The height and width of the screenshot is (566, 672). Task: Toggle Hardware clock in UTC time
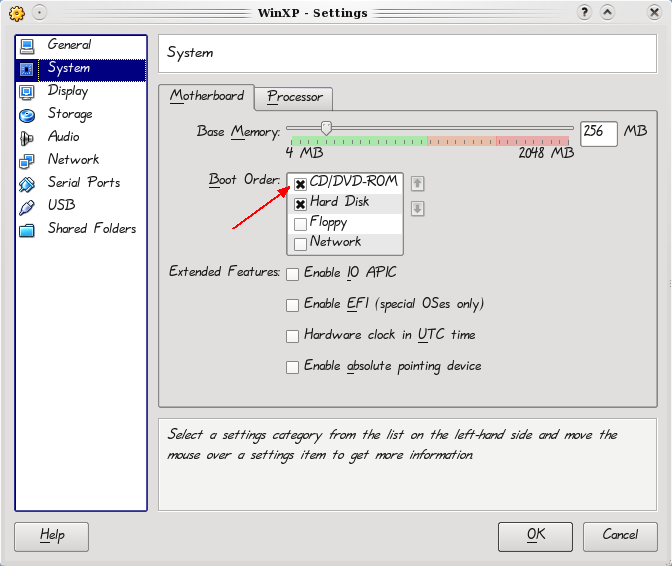coord(292,336)
